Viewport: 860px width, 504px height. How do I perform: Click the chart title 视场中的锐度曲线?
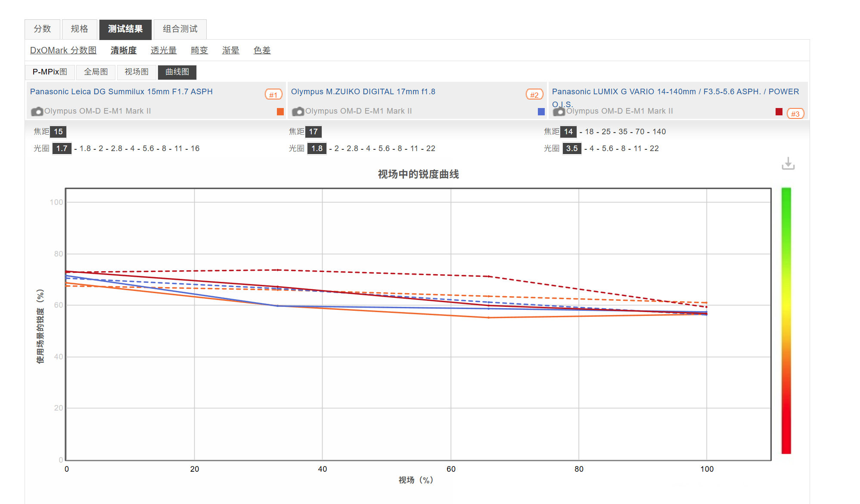coord(418,174)
